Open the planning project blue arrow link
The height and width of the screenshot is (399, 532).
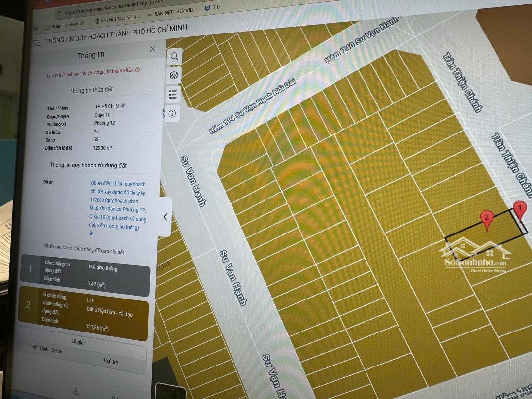point(91,233)
